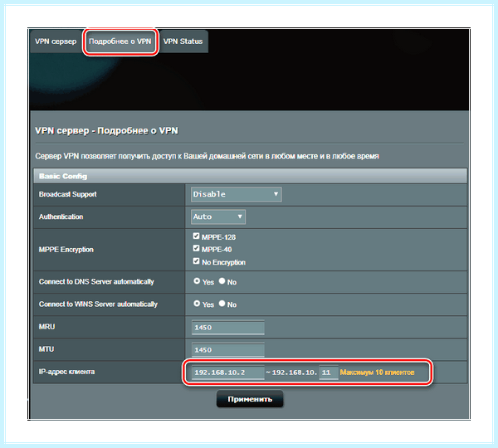Toggle the MPPE-128 checkbox
The height and width of the screenshot is (448, 498).
click(x=196, y=236)
